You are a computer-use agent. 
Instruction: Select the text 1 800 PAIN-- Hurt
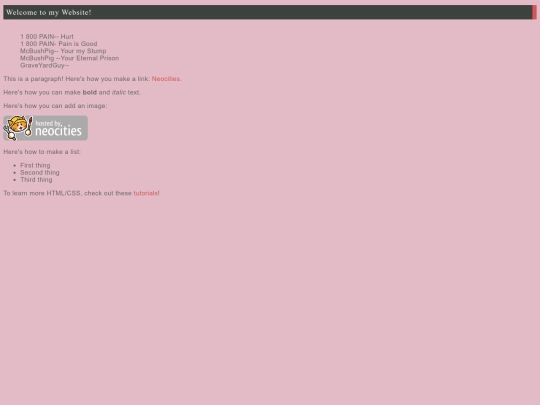point(47,37)
